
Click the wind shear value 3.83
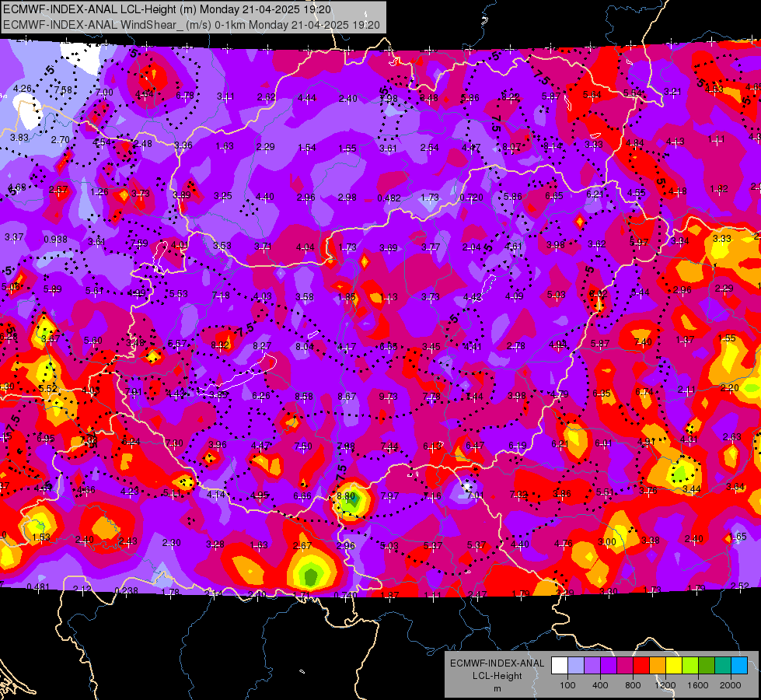19,138
